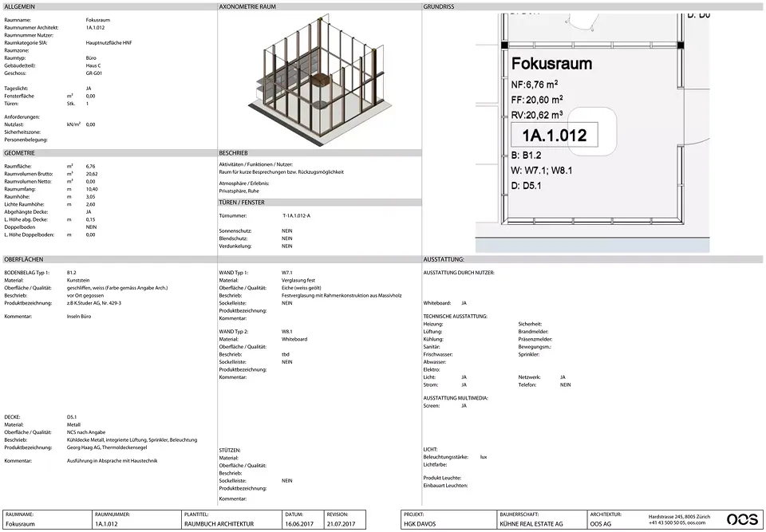Click the address 'Hardstrasse 245, 8005 Zürich'
The image size is (766, 532).
coord(680,517)
